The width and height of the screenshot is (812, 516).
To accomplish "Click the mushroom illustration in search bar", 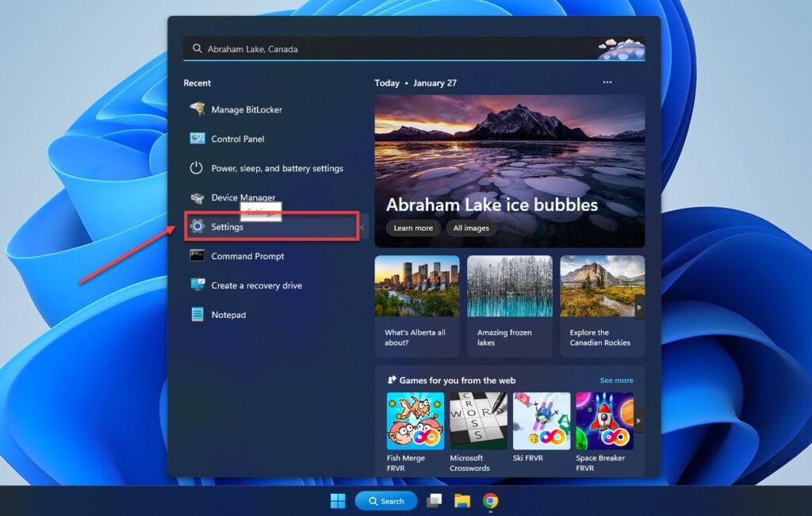I will pos(622,49).
